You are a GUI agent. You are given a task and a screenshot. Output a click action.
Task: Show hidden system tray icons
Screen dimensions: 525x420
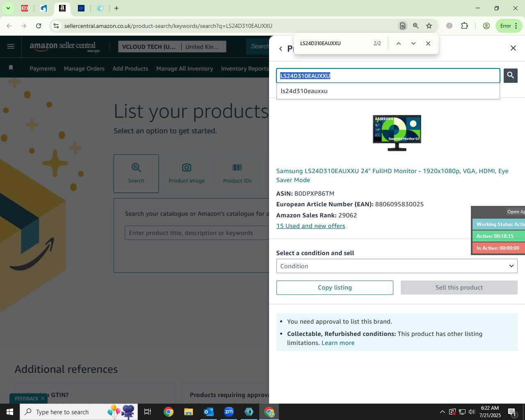point(442,412)
